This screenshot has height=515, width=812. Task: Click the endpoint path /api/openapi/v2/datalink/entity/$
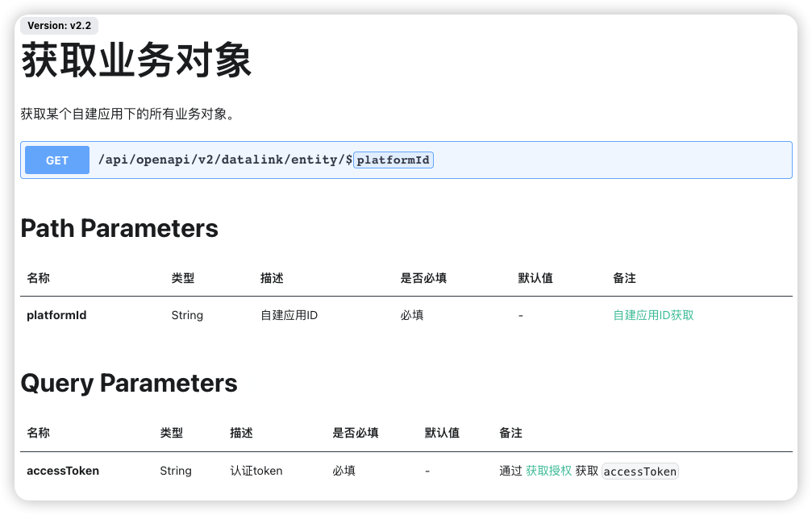225,160
